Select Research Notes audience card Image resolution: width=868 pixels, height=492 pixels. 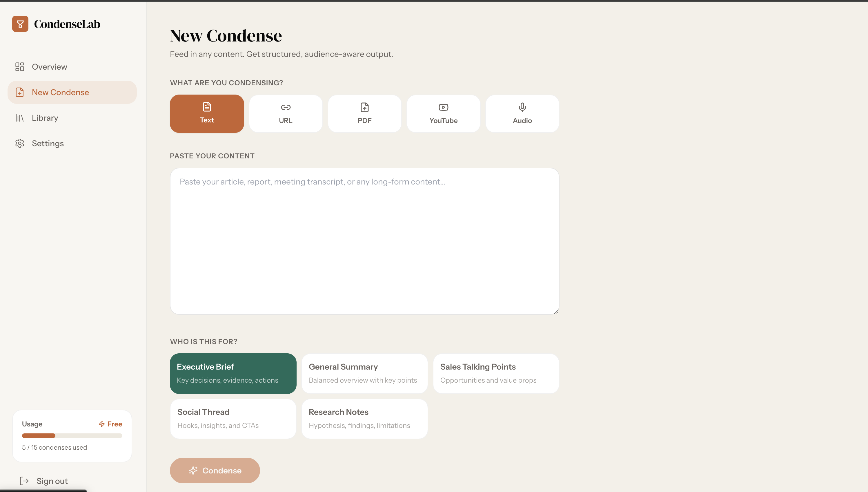click(x=364, y=418)
